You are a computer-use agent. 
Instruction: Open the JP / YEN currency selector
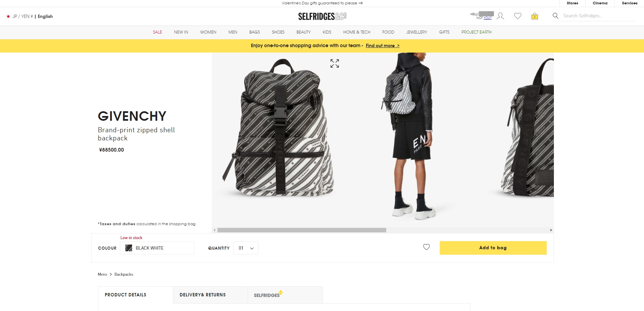tap(23, 16)
